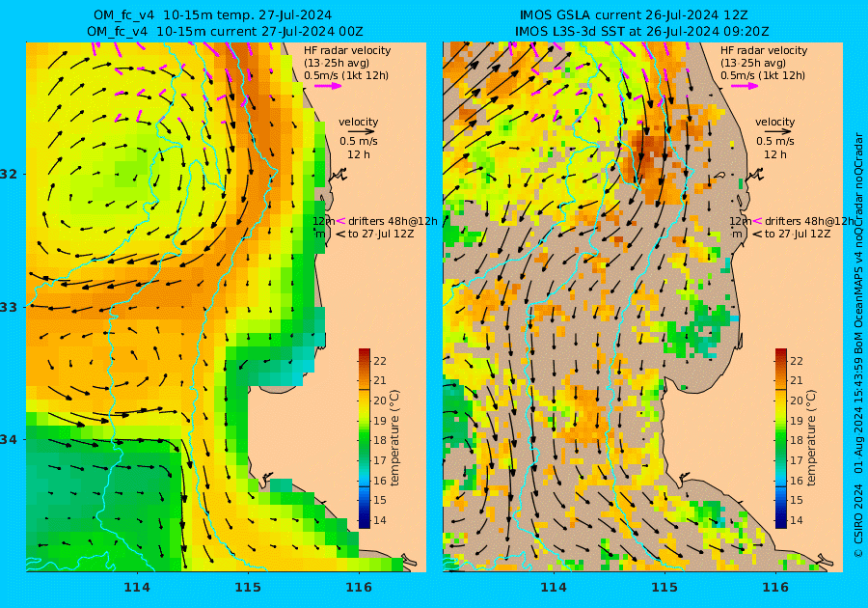Image resolution: width=868 pixels, height=608 pixels.
Task: Click the 18 tick on right colorbar
Action: tap(796, 441)
